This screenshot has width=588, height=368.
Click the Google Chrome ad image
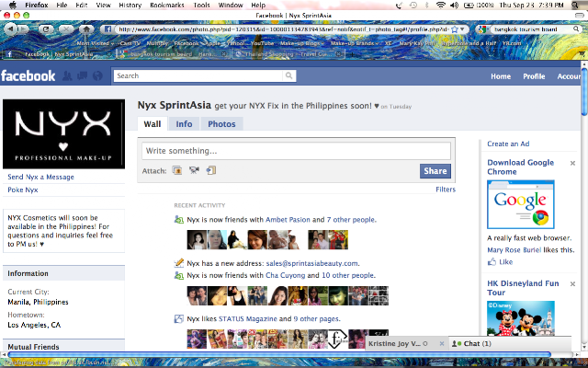tap(521, 204)
